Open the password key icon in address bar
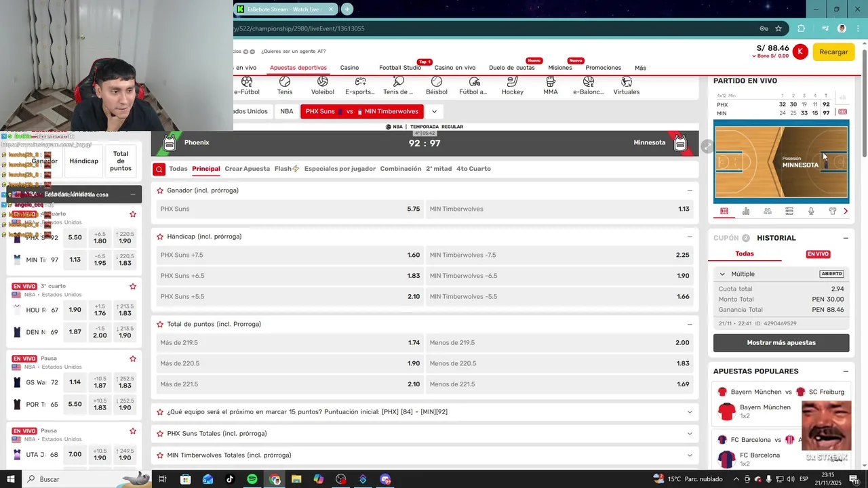Viewport: 868px width, 488px height. (x=764, y=28)
